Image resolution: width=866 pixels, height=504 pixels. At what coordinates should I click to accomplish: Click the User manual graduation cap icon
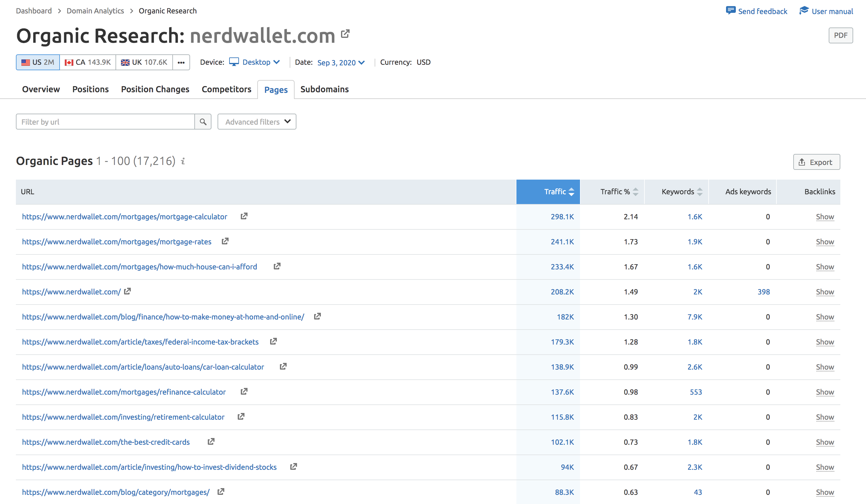pyautogui.click(x=804, y=11)
